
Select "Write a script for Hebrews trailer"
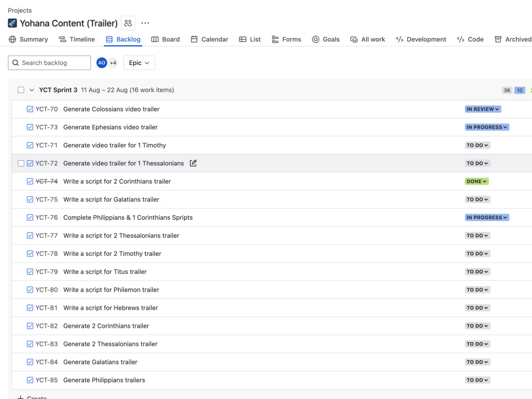pos(111,307)
